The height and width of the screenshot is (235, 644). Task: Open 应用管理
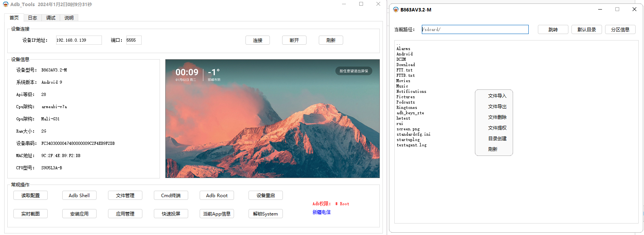coord(125,214)
